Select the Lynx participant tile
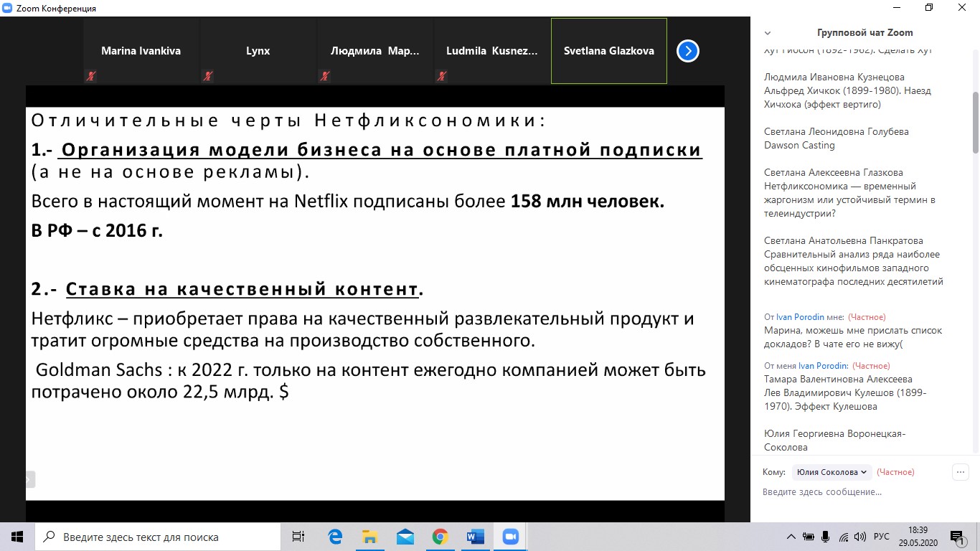980x551 pixels. pos(258,51)
